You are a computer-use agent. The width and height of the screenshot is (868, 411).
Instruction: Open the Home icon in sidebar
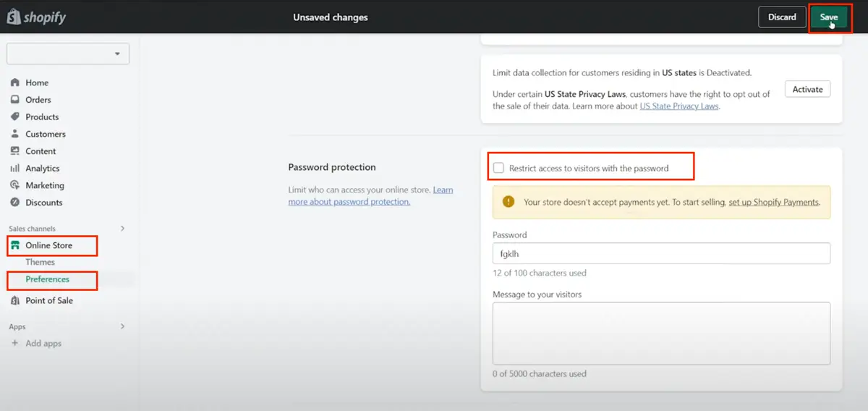(14, 82)
